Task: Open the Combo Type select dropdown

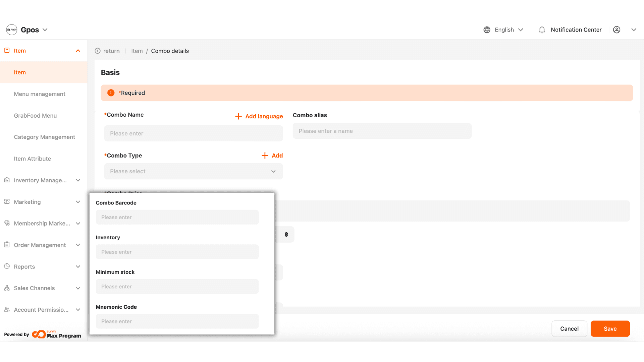Action: tap(194, 171)
